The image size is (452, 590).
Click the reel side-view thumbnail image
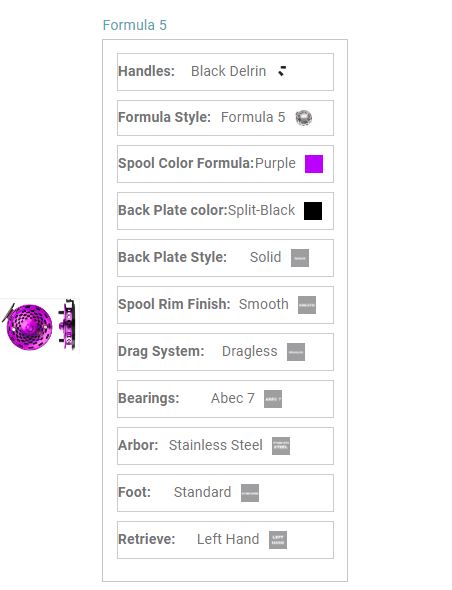point(67,325)
